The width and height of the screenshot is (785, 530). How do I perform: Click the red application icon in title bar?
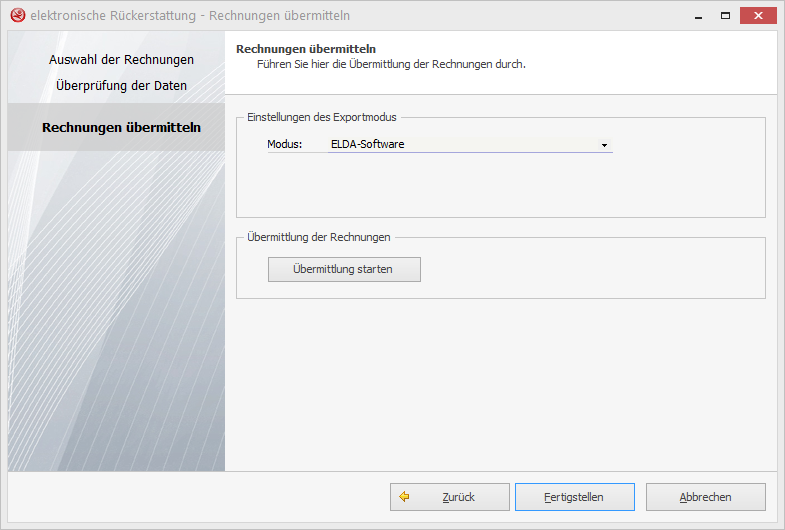coord(17,16)
